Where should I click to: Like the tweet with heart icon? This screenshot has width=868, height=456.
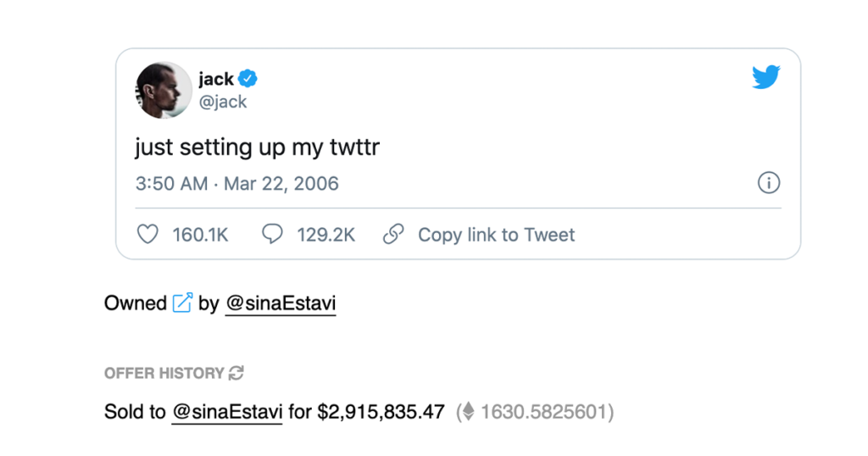147,235
